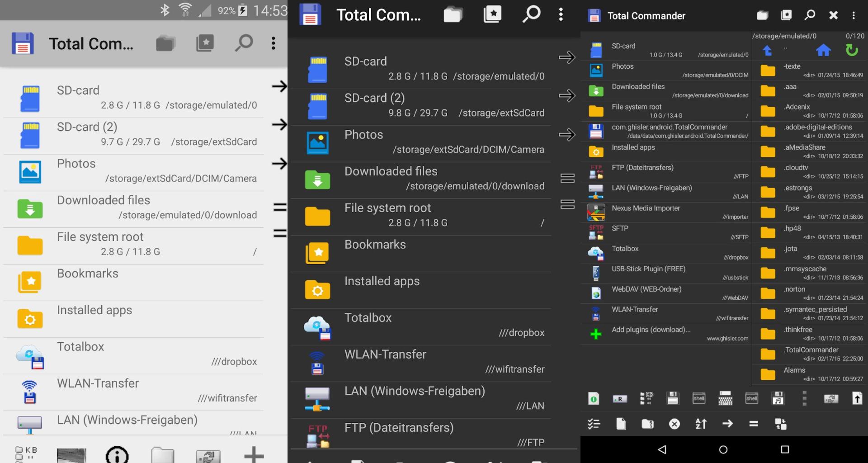Open WebDAV (WEB-Ordner) entry
Viewport: 868px width, 463px height.
click(x=667, y=293)
